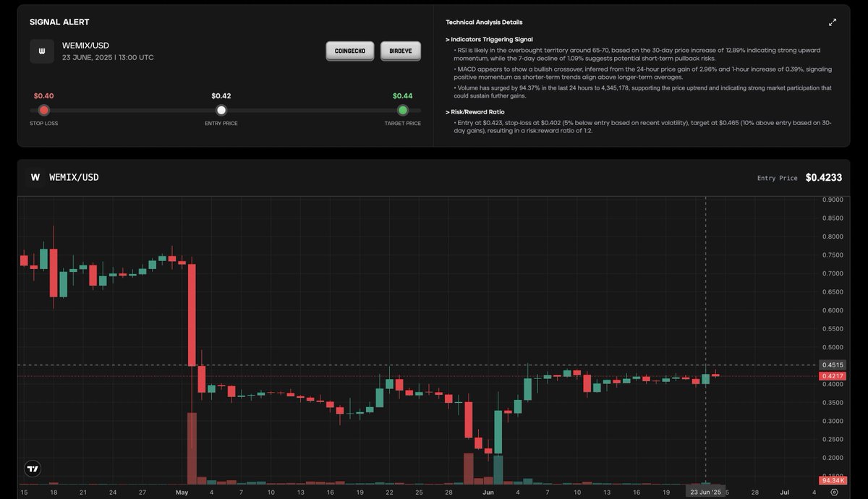Click the 0.3000 price axis label
The height and width of the screenshot is (499, 868).
(833, 421)
